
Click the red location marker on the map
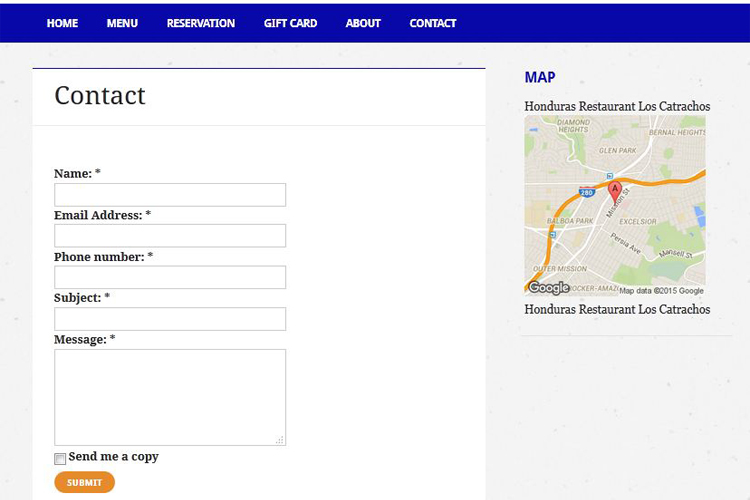614,191
